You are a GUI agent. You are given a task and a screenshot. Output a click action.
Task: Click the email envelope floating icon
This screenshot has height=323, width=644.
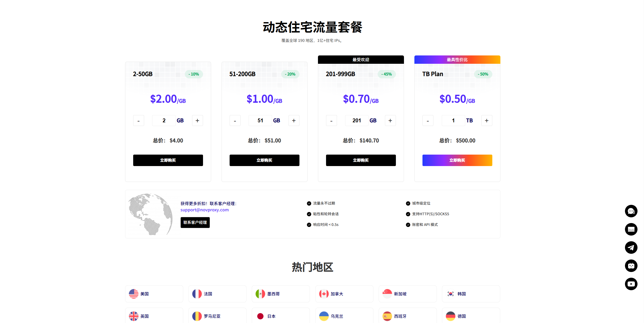[x=631, y=229]
